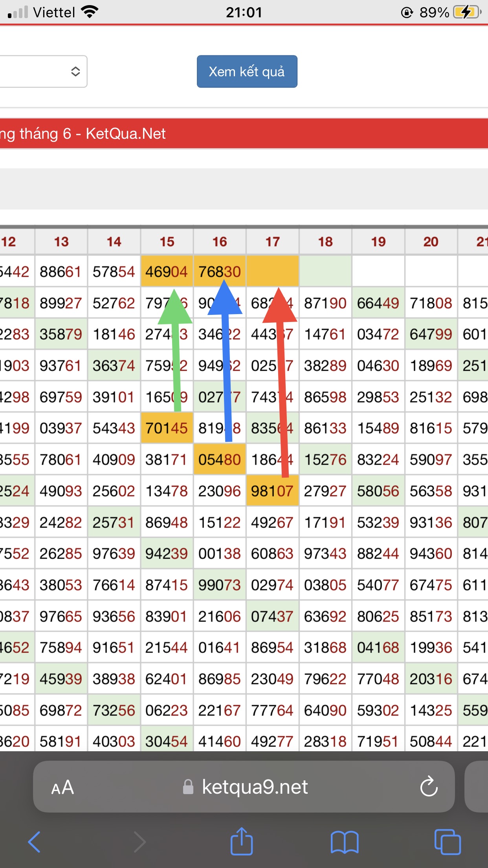This screenshot has height=868, width=488.
Task: Tap the orange cell 70145
Action: point(167,428)
